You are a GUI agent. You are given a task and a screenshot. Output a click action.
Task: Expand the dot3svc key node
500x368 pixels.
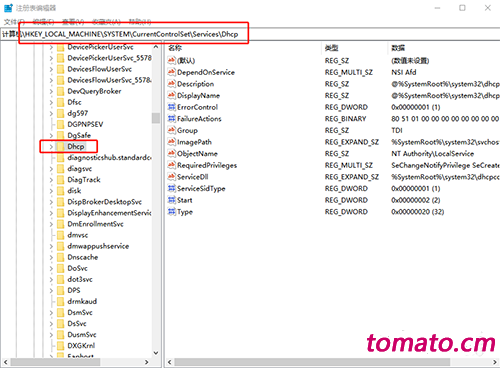click(x=51, y=279)
